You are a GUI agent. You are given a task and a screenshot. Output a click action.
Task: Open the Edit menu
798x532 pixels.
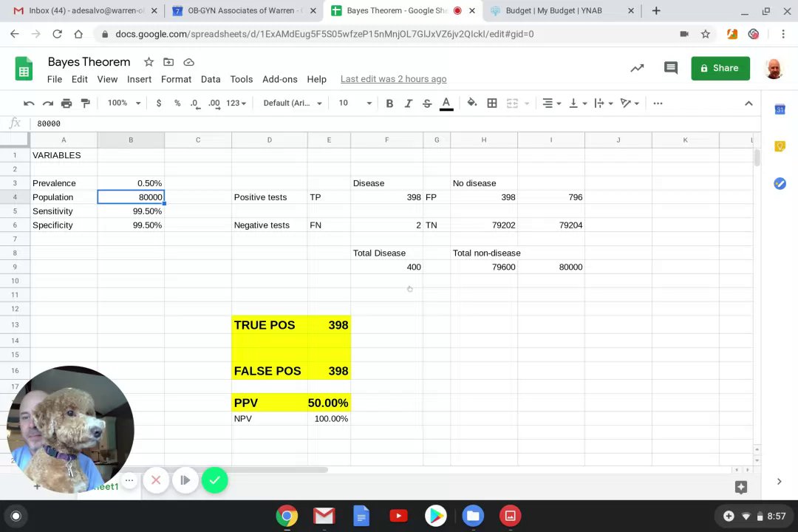79,79
